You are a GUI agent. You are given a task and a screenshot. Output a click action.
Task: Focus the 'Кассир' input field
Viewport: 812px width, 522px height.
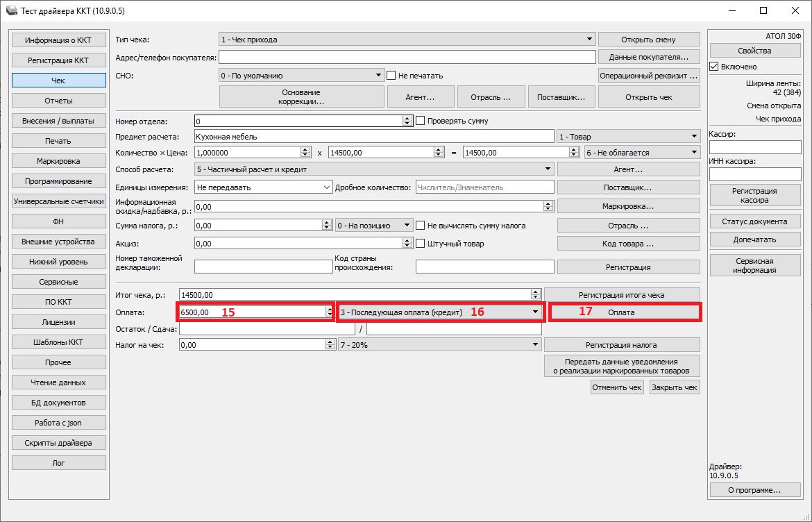[x=754, y=147]
